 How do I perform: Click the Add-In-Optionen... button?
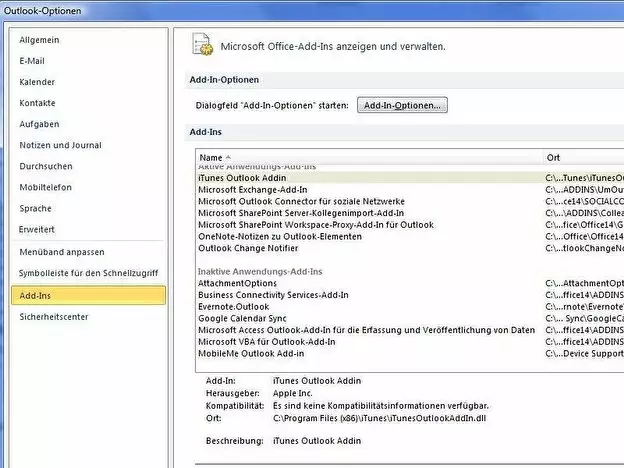402,105
